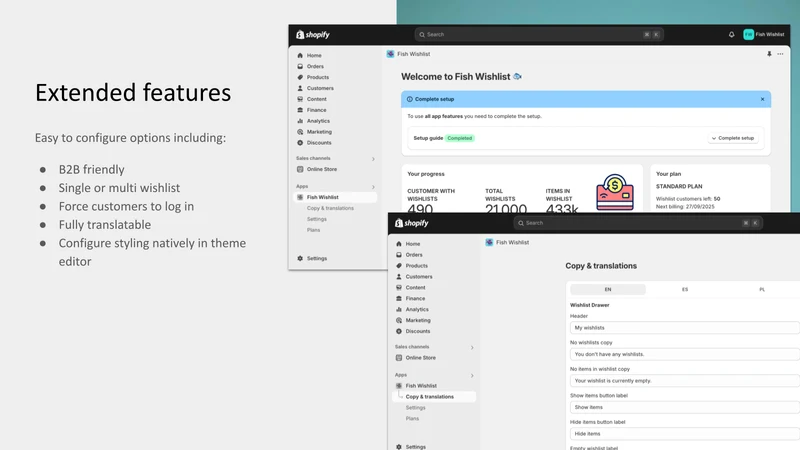
Task: Click Home icon in upper window sidebar
Action: (x=300, y=55)
